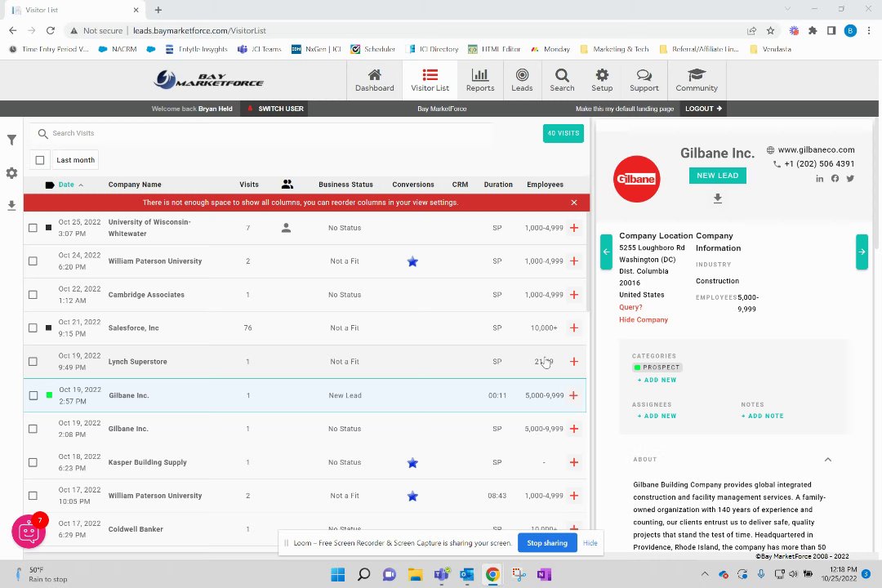
Task: Check the Lynch Superstore row checkbox
Action: [x=33, y=362]
